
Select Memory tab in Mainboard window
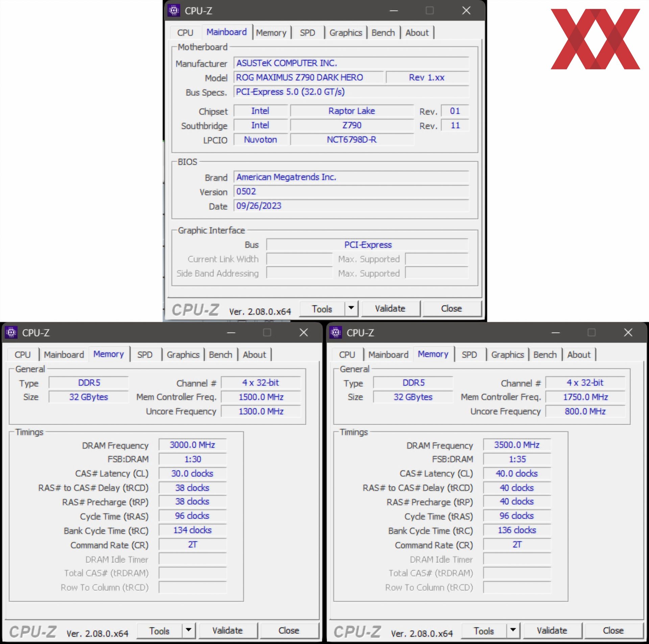pos(271,33)
